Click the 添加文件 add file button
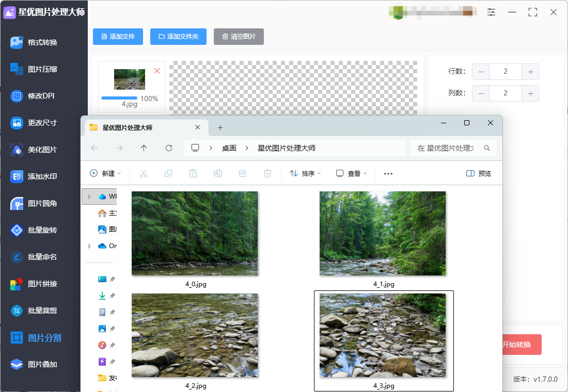The height and width of the screenshot is (392, 568). (118, 37)
